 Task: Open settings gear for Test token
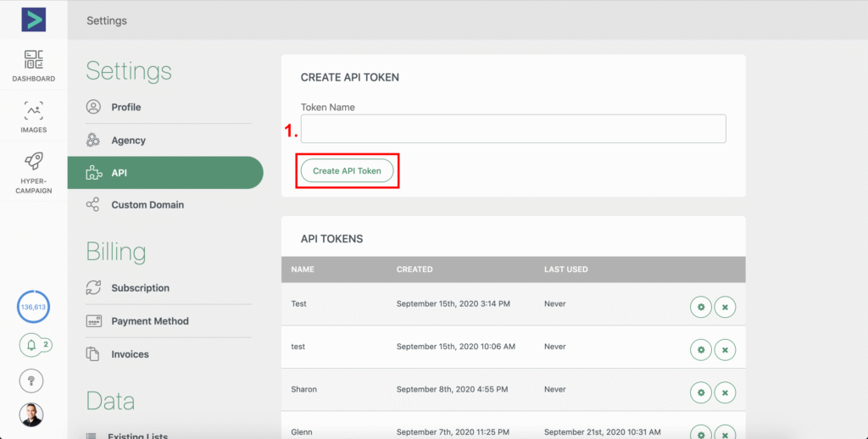tap(700, 307)
